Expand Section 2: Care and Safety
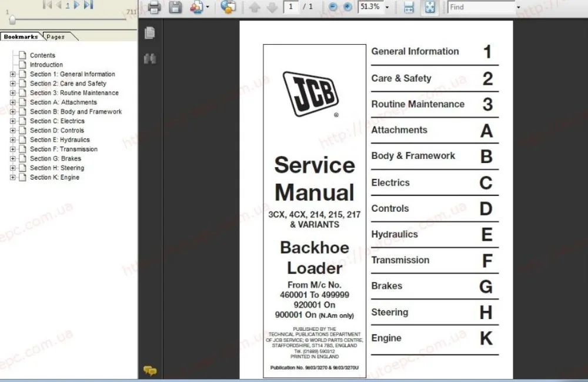588x382 pixels. [13, 84]
